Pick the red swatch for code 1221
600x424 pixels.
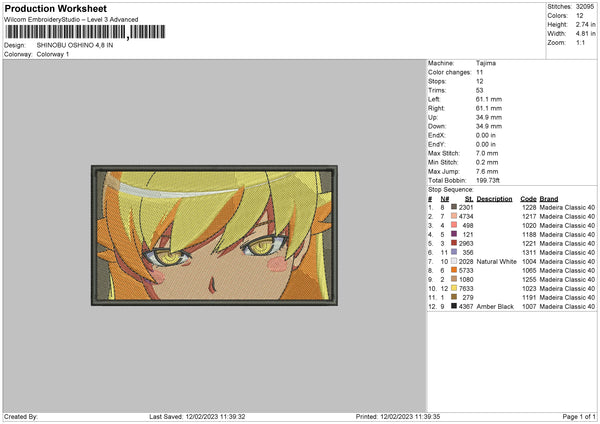[454, 243]
